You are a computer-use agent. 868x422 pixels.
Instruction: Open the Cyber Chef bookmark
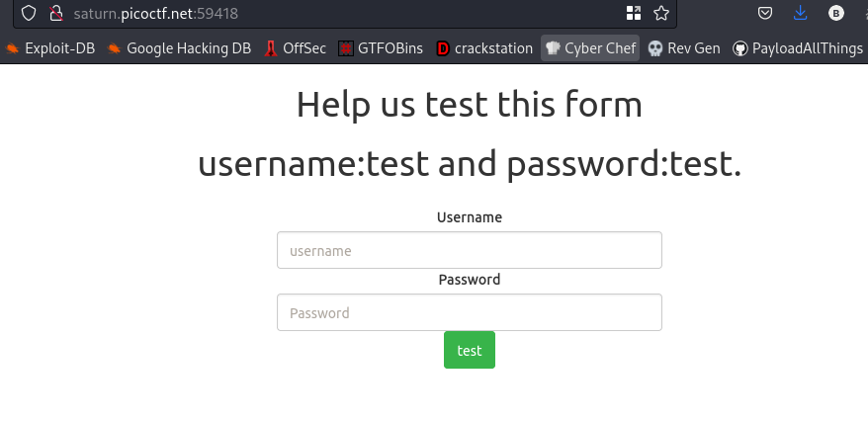click(x=590, y=48)
